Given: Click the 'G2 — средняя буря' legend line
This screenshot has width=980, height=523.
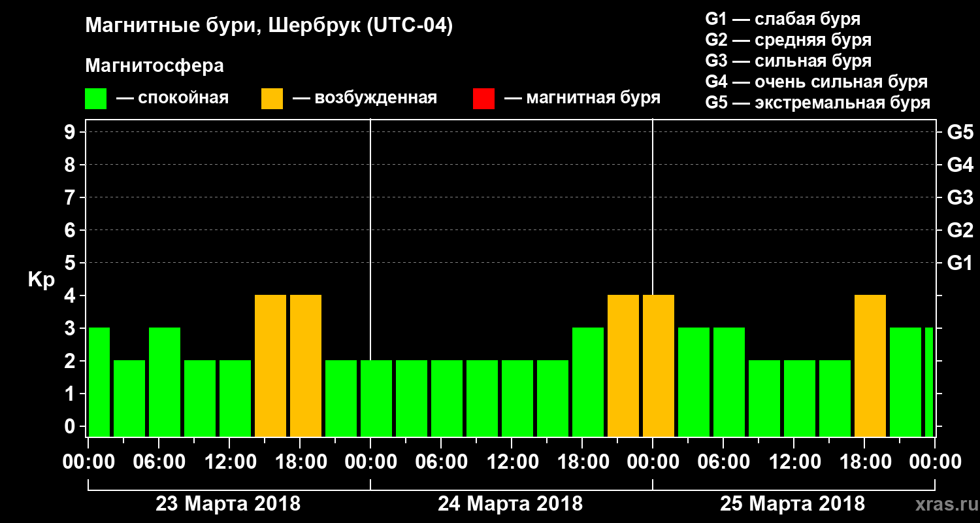Looking at the screenshot, I should [x=788, y=40].
